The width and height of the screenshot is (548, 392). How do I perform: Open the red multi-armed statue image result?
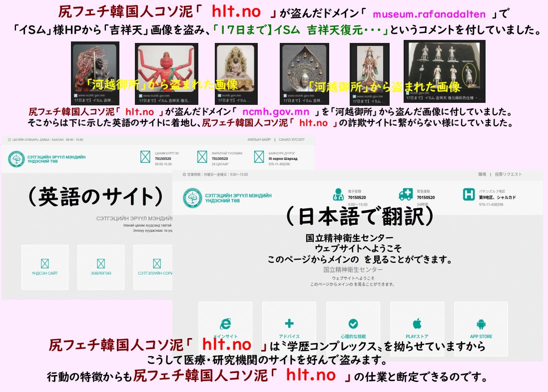(166, 74)
